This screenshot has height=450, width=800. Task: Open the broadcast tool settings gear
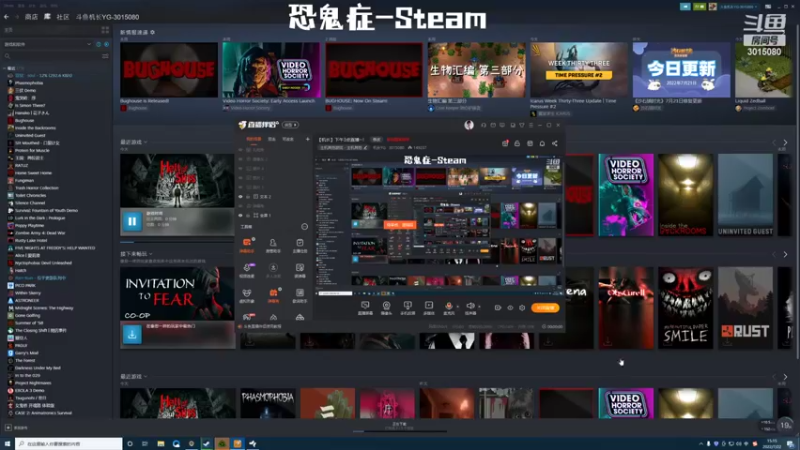pos(522,308)
